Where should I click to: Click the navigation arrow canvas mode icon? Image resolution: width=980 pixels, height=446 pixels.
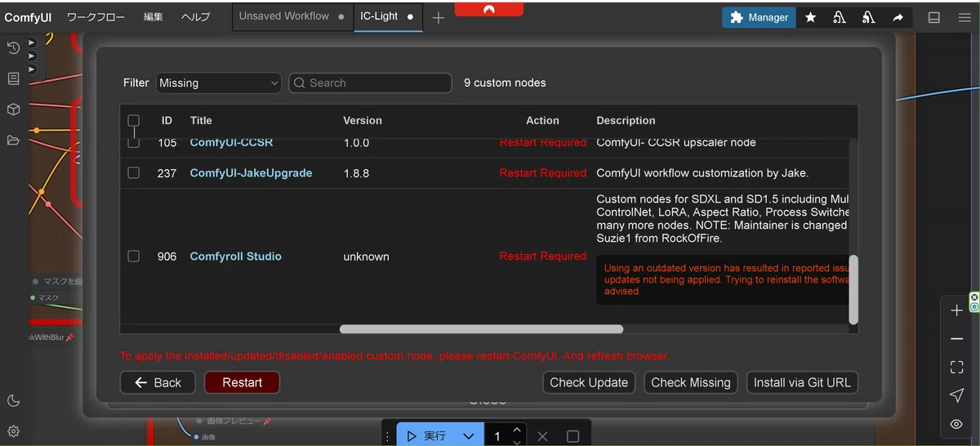(x=956, y=395)
